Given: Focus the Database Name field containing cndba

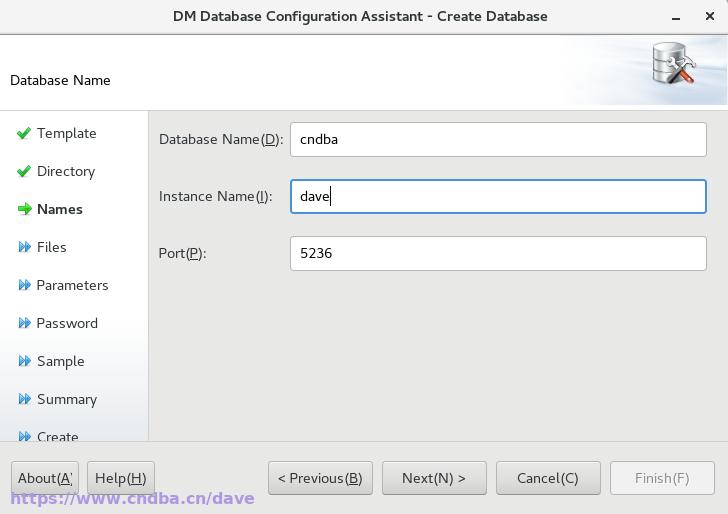Looking at the screenshot, I should pos(498,139).
